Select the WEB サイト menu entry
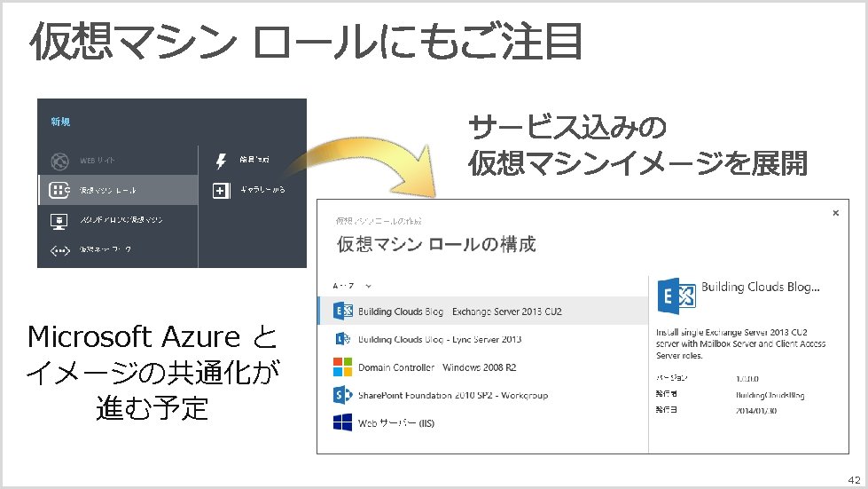The width and height of the screenshot is (868, 489). pos(118,161)
